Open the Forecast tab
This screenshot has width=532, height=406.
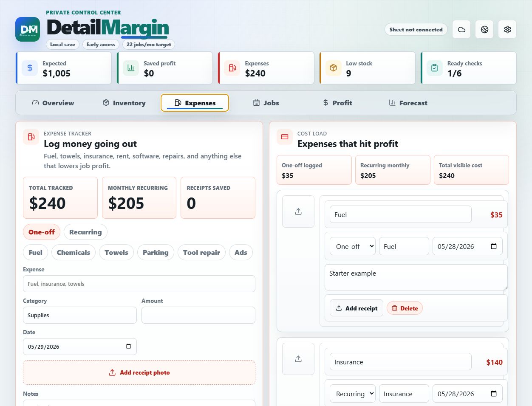tap(408, 103)
